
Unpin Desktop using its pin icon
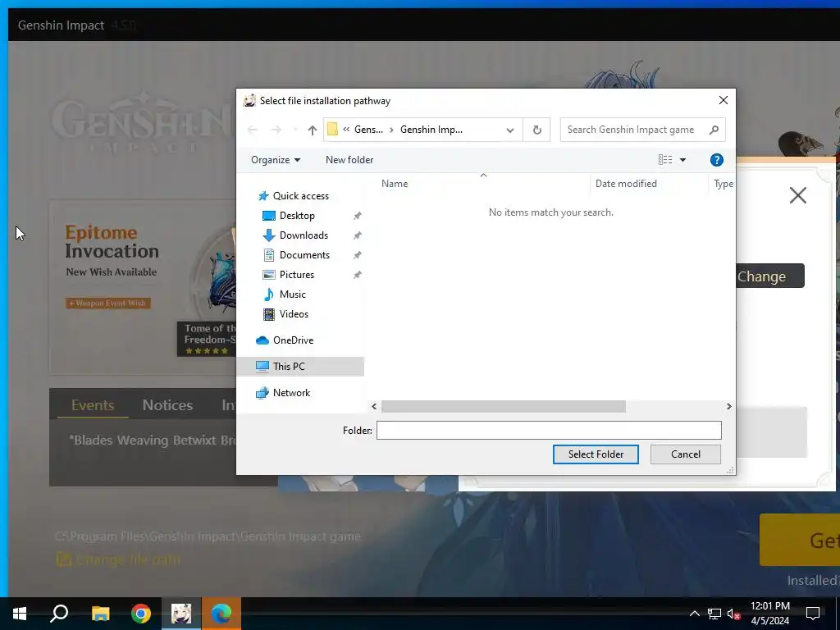coord(358,216)
